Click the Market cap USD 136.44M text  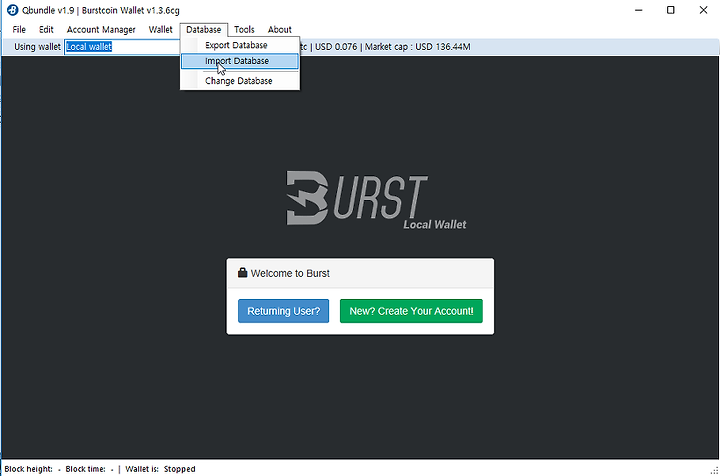pyautogui.click(x=417, y=47)
